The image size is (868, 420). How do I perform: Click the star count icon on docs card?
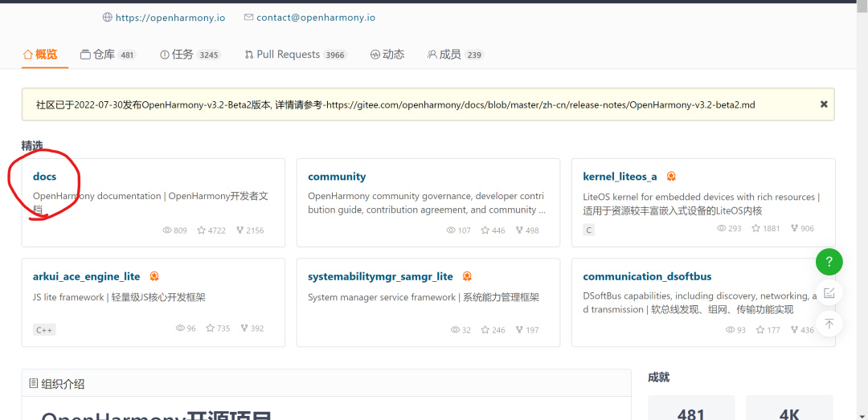(x=202, y=230)
